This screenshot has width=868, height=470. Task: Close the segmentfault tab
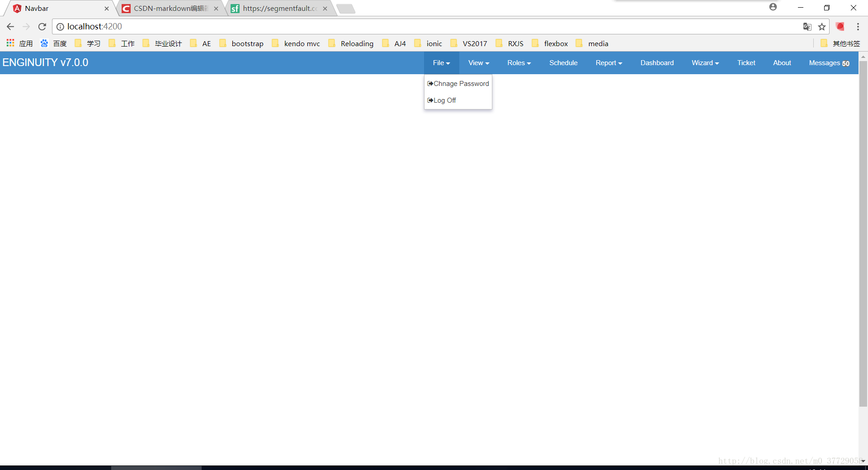tap(325, 9)
